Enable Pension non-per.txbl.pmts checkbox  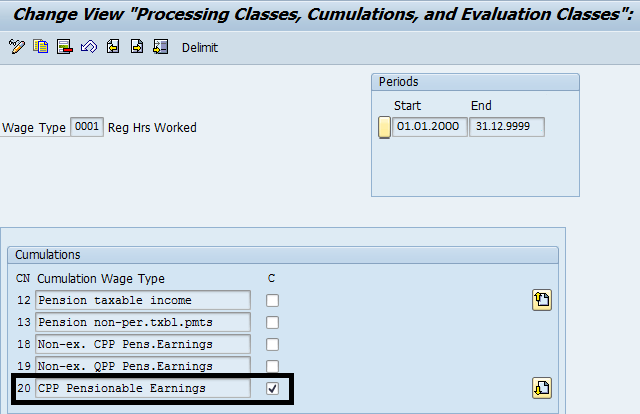point(272,323)
